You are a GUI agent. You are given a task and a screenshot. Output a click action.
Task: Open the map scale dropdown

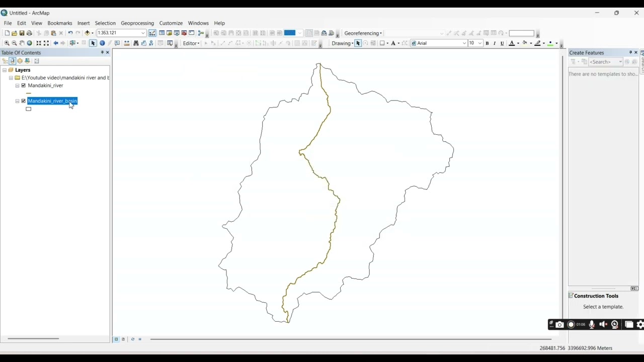coord(143,33)
